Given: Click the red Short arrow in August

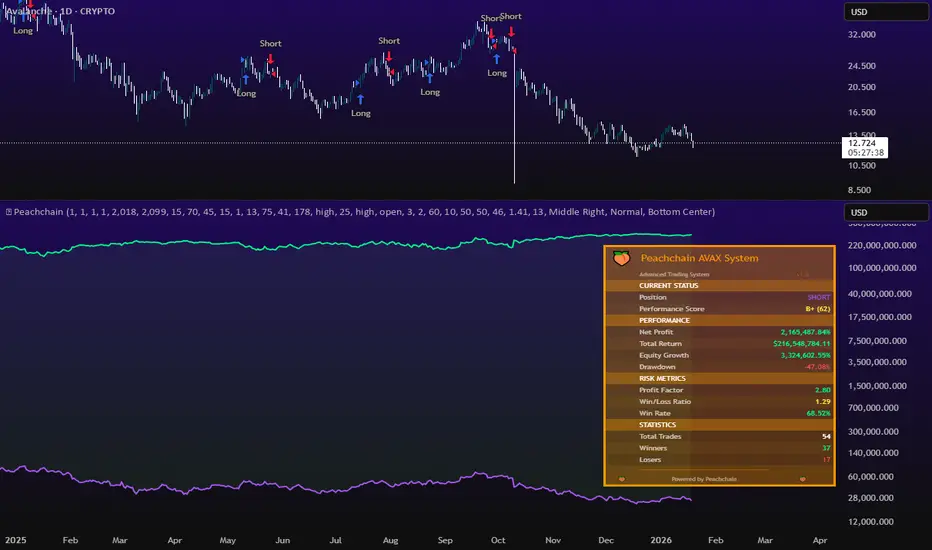Looking at the screenshot, I should (x=389, y=56).
